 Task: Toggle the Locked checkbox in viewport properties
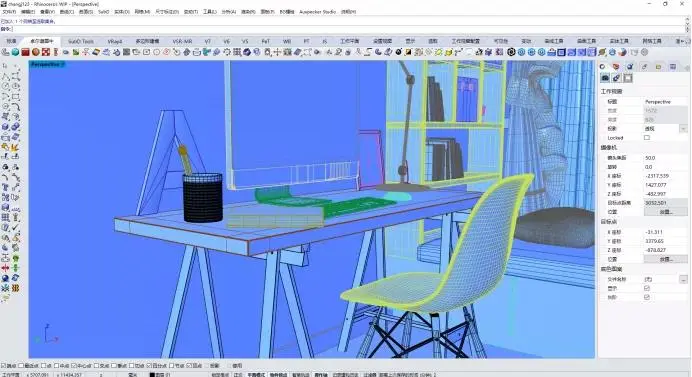pos(647,138)
